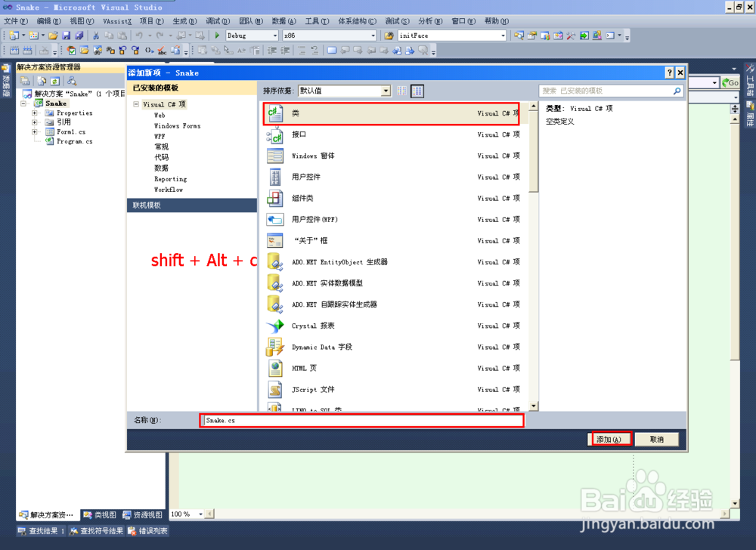Click green Go button in background toolbar
This screenshot has height=550, width=756.
point(730,82)
